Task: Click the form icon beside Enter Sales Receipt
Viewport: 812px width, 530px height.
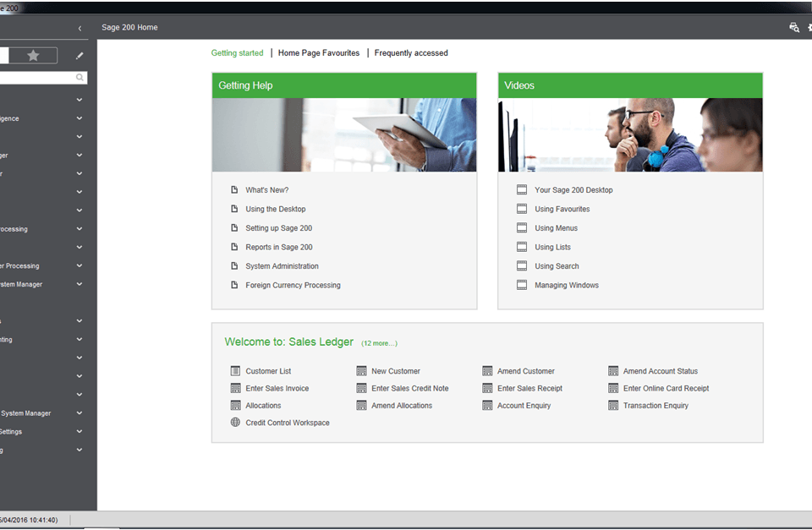Action: [487, 388]
